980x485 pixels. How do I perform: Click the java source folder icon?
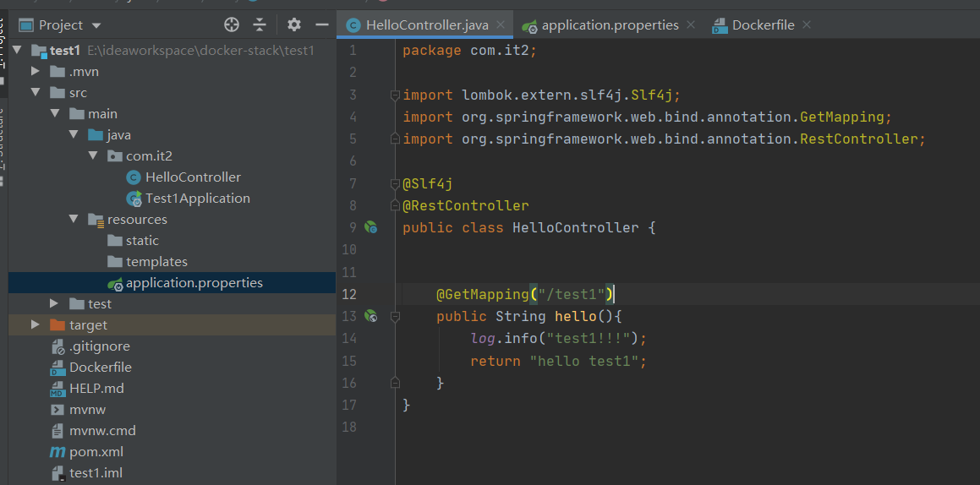[96, 135]
